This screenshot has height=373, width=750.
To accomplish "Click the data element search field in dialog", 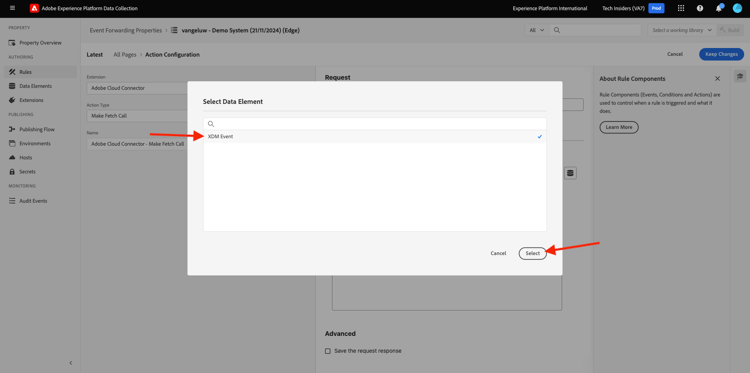I will tap(375, 124).
